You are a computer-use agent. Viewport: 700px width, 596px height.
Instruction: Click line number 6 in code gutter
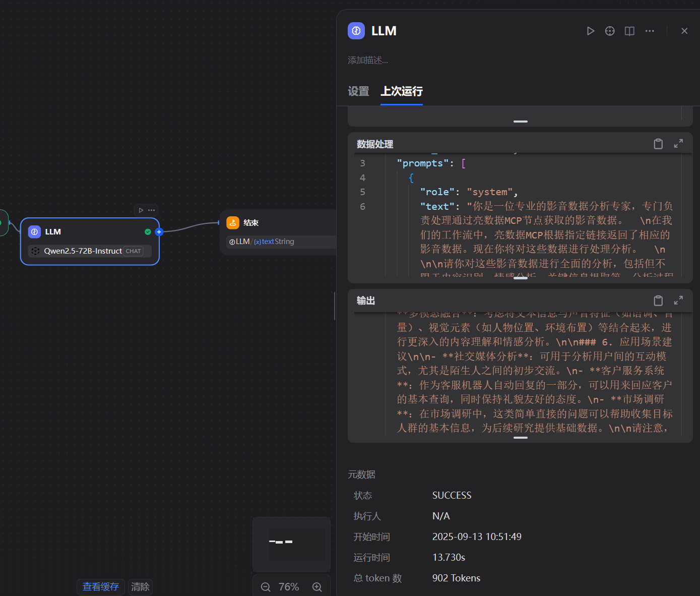pyautogui.click(x=362, y=207)
